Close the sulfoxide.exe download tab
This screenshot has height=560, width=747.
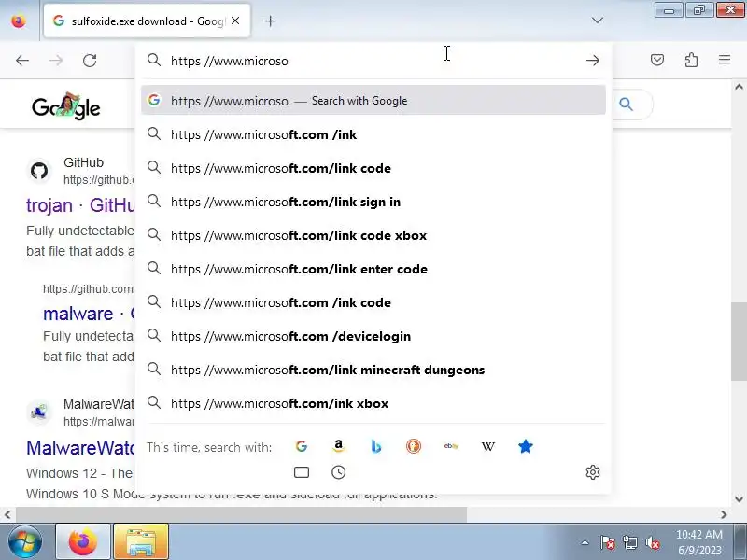pos(235,21)
